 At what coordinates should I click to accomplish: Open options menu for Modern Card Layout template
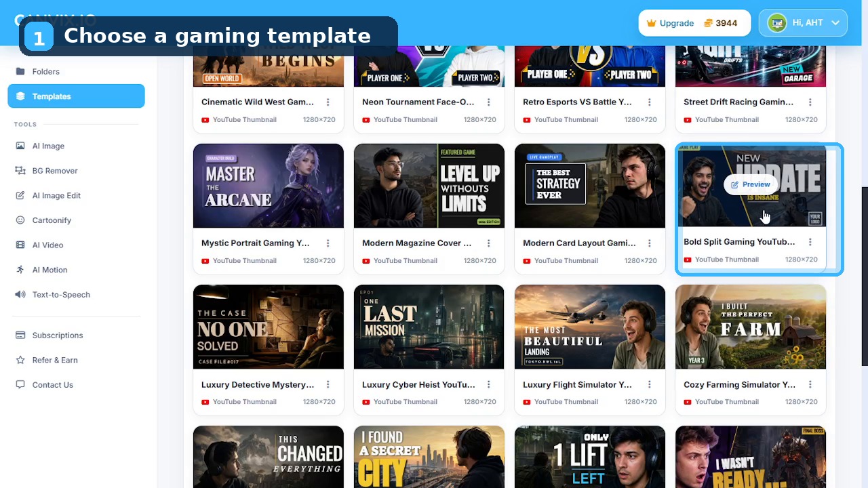649,243
